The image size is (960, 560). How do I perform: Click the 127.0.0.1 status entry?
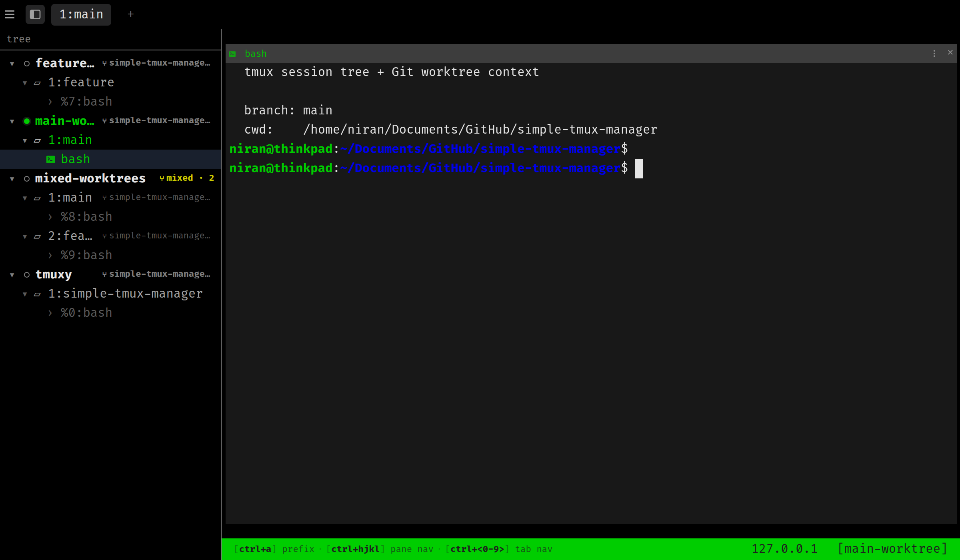(x=784, y=549)
